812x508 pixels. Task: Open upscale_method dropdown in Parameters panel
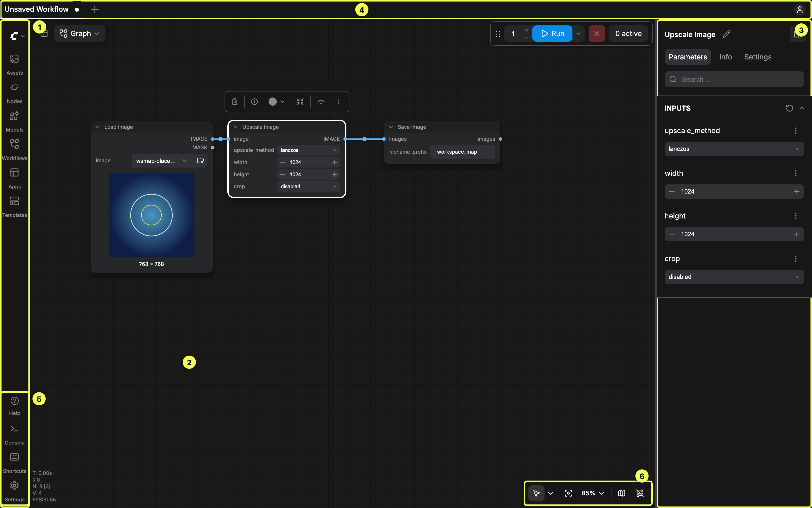pos(734,149)
